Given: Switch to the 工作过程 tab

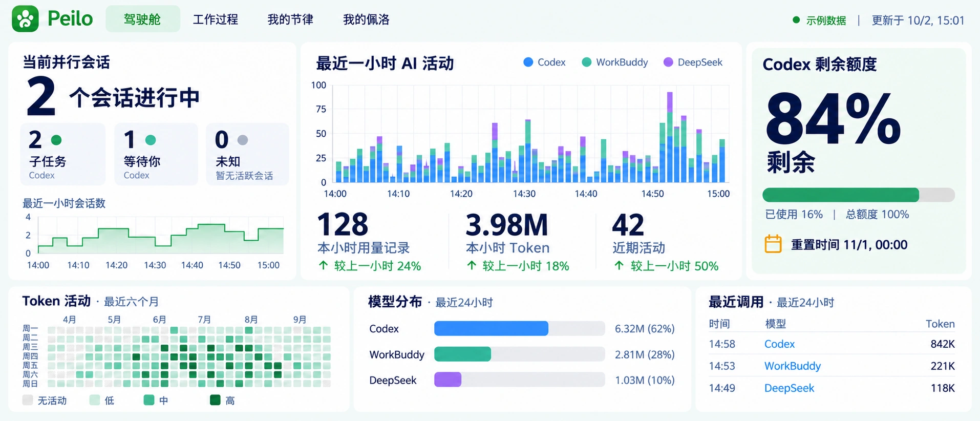Looking at the screenshot, I should pyautogui.click(x=216, y=19).
